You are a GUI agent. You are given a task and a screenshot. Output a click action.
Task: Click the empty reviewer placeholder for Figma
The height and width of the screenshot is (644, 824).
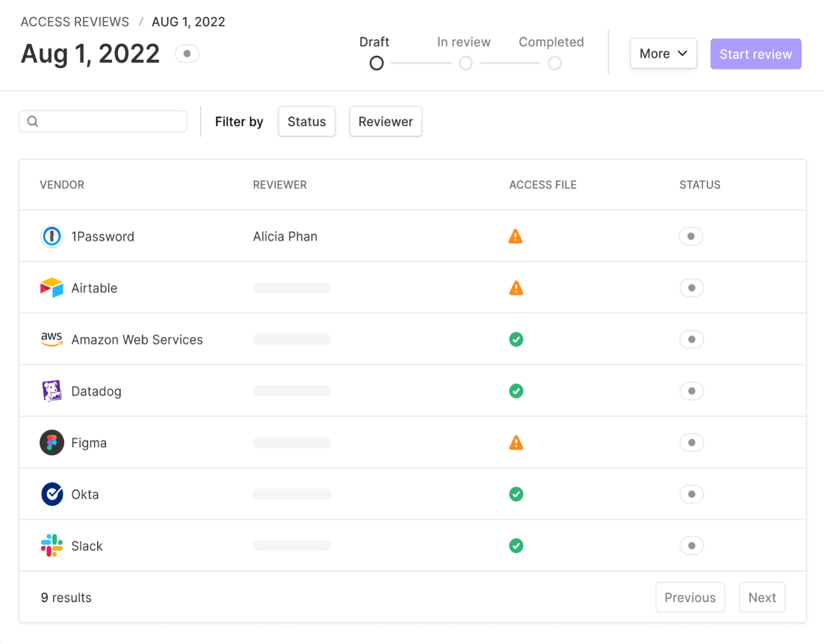(291, 442)
